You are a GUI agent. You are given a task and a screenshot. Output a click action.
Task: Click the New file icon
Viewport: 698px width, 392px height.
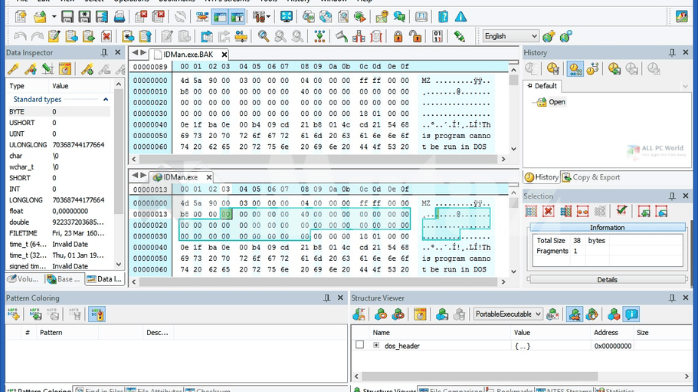click(20, 17)
